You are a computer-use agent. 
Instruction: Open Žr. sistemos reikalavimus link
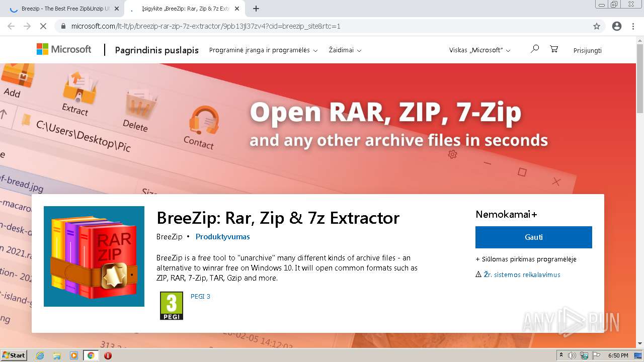[522, 275]
